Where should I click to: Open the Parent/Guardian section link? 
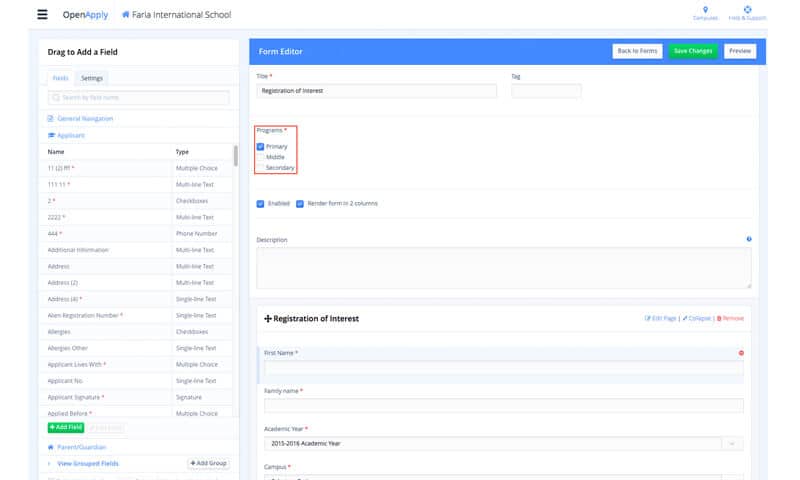(82, 447)
